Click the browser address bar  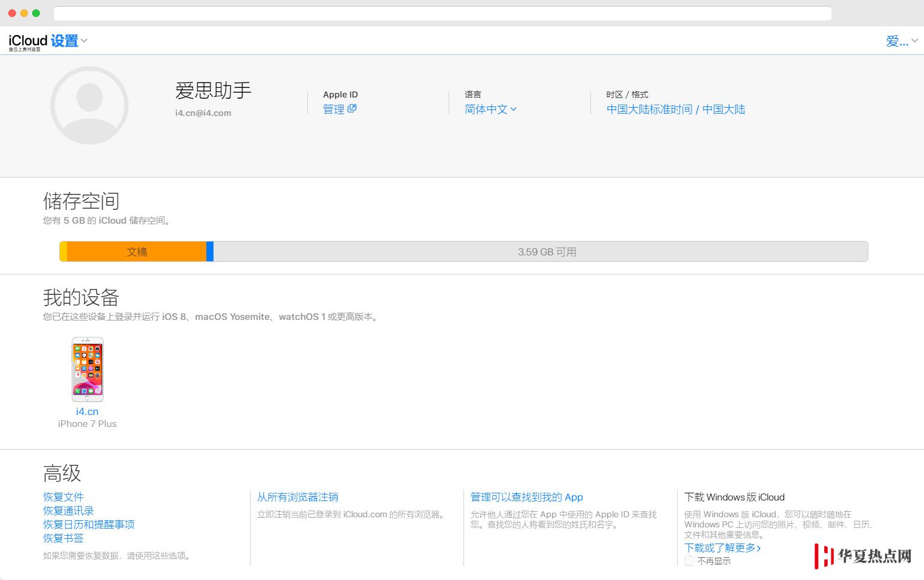tap(443, 13)
